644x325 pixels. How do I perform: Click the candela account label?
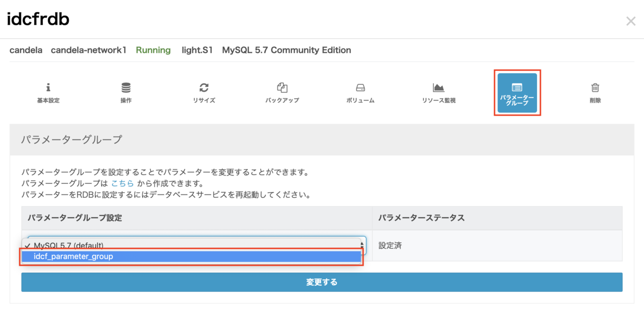(x=26, y=50)
